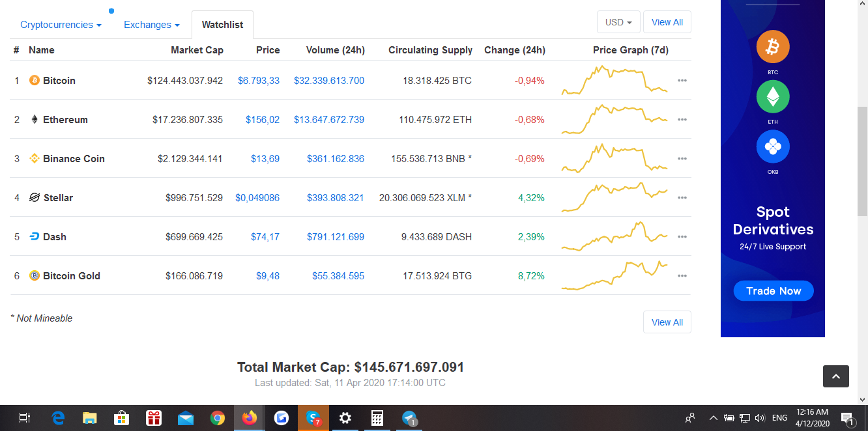The width and height of the screenshot is (868, 431).
Task: Click Bitcoin price $6.793,33
Action: [259, 81]
